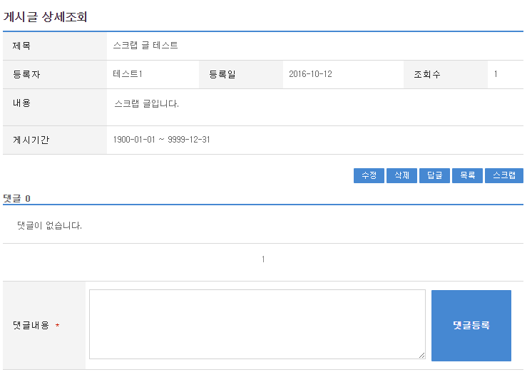Click the post content '스크랩 글입니다.'

[x=146, y=103]
